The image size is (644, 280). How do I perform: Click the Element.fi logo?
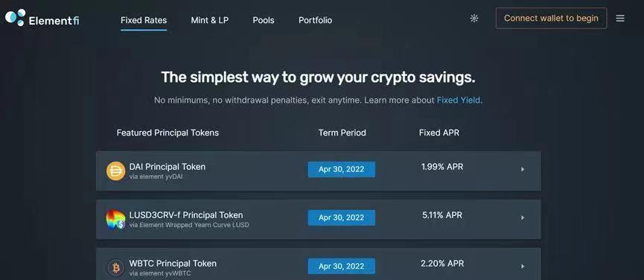click(x=42, y=19)
